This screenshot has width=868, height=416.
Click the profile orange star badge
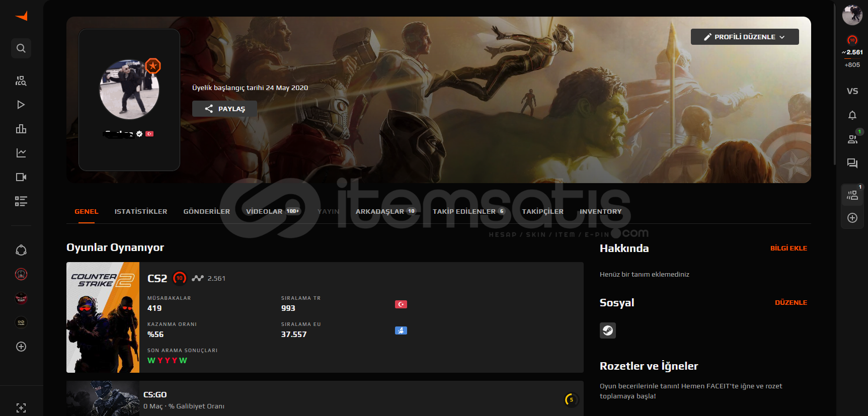[x=153, y=66]
